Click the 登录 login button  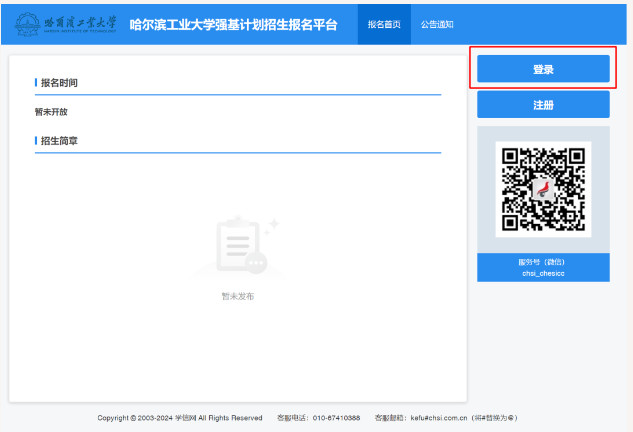(x=543, y=69)
